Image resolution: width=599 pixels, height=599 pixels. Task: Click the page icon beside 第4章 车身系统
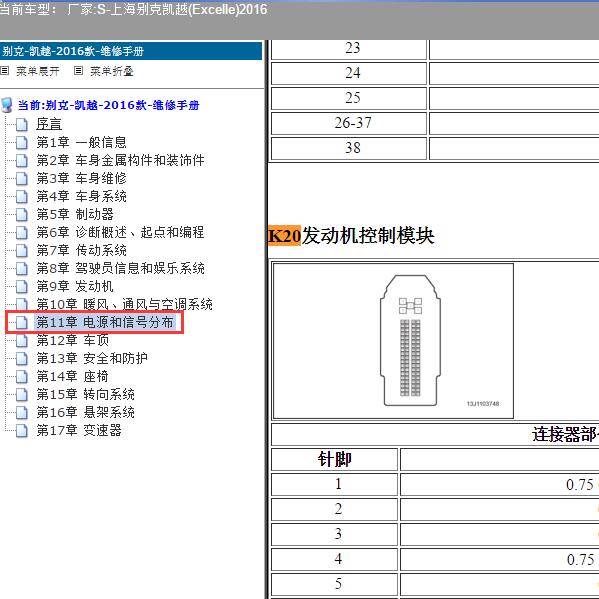(22, 196)
